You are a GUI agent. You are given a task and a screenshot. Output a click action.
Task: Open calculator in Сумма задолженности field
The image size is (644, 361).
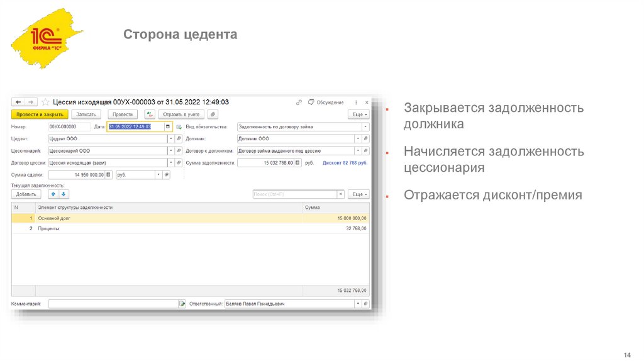coord(297,163)
